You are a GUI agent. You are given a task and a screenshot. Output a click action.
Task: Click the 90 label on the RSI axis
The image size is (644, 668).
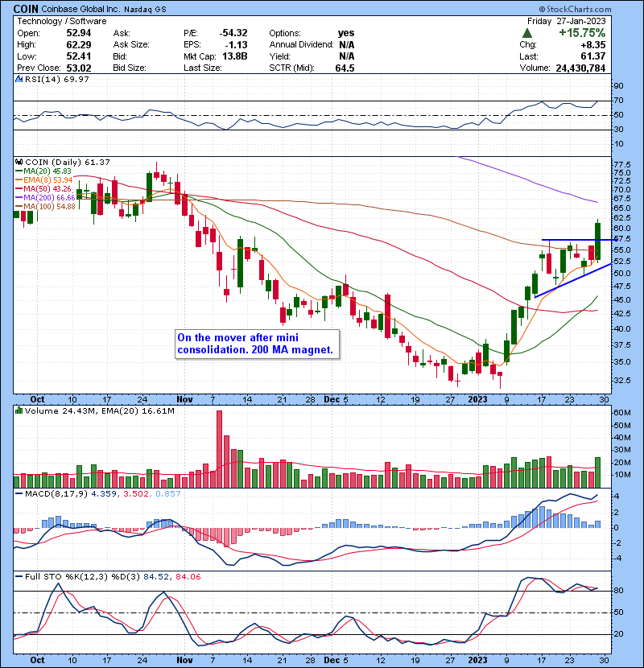[618, 86]
